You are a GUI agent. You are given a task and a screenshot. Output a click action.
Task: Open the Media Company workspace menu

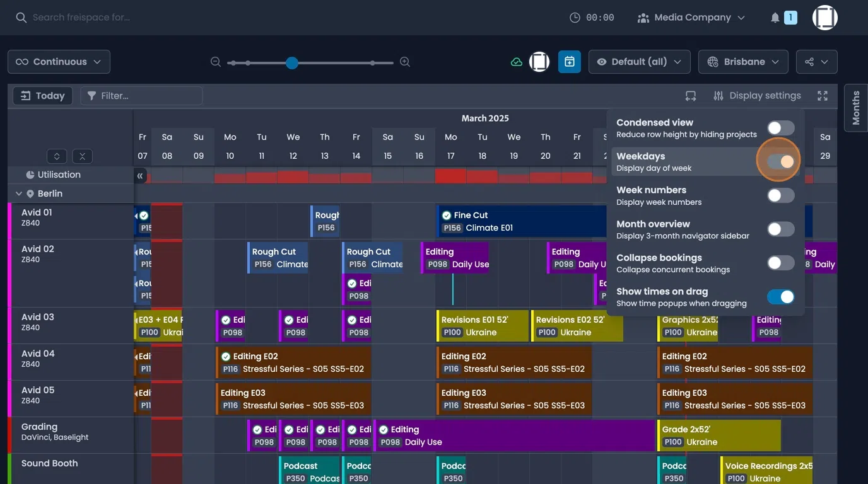click(691, 18)
